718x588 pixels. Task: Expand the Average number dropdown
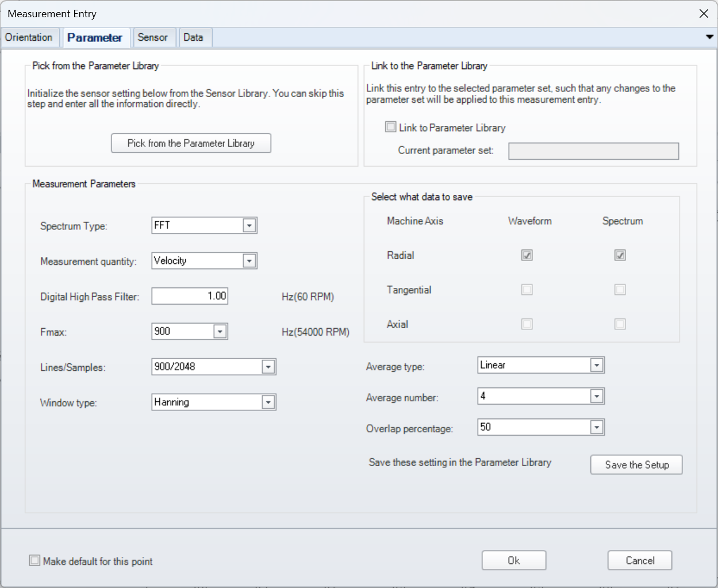tap(597, 397)
